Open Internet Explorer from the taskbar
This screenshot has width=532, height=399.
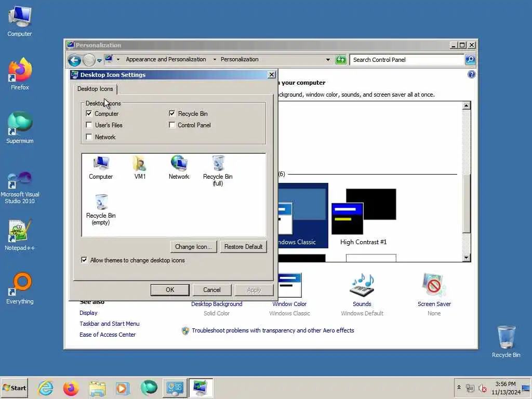(x=46, y=388)
